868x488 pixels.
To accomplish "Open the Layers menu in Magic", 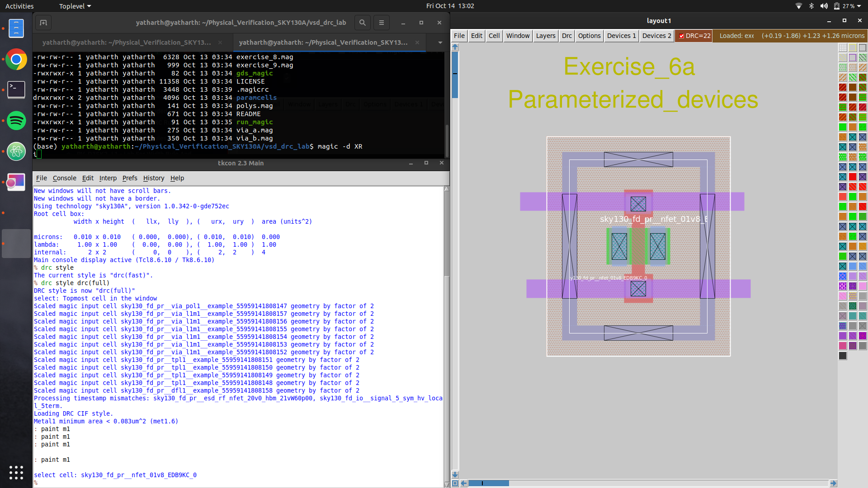I will coord(546,36).
